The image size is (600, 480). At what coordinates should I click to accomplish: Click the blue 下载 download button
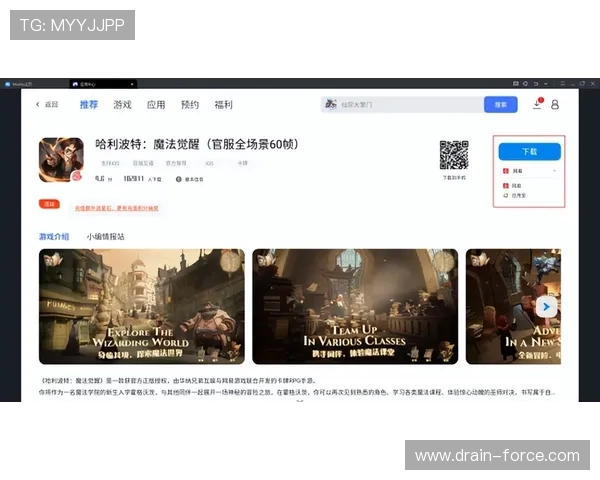[530, 151]
